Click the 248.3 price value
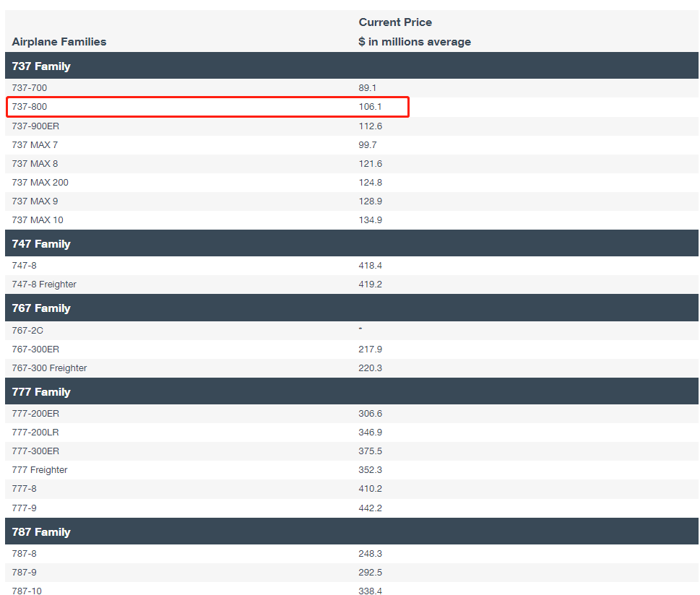The image size is (700, 595). (x=370, y=554)
